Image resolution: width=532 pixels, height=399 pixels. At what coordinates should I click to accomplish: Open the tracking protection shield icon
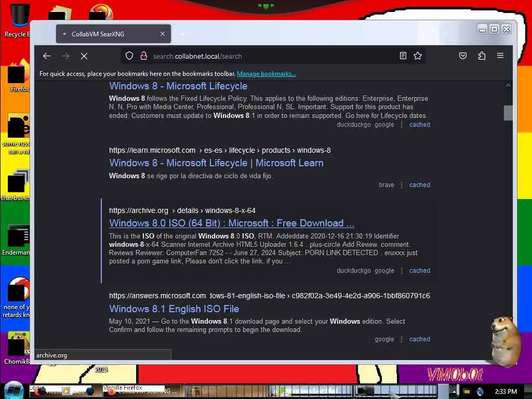(x=129, y=56)
